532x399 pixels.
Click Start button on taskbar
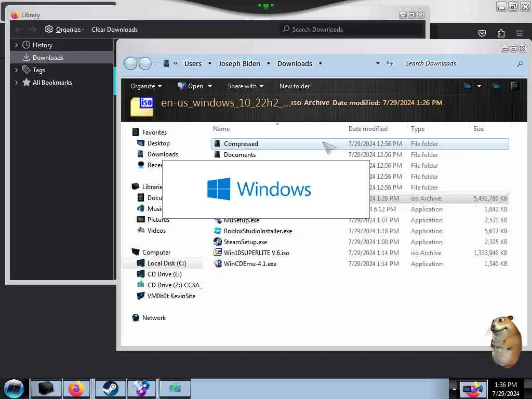tap(14, 388)
